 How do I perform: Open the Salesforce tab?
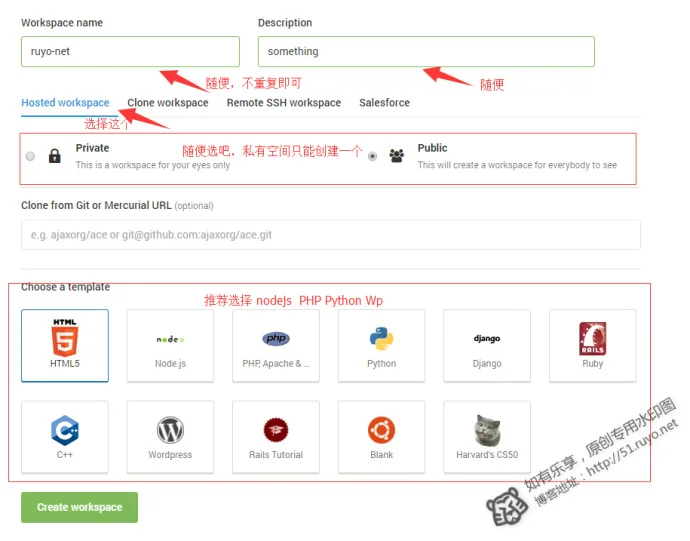[x=384, y=103]
